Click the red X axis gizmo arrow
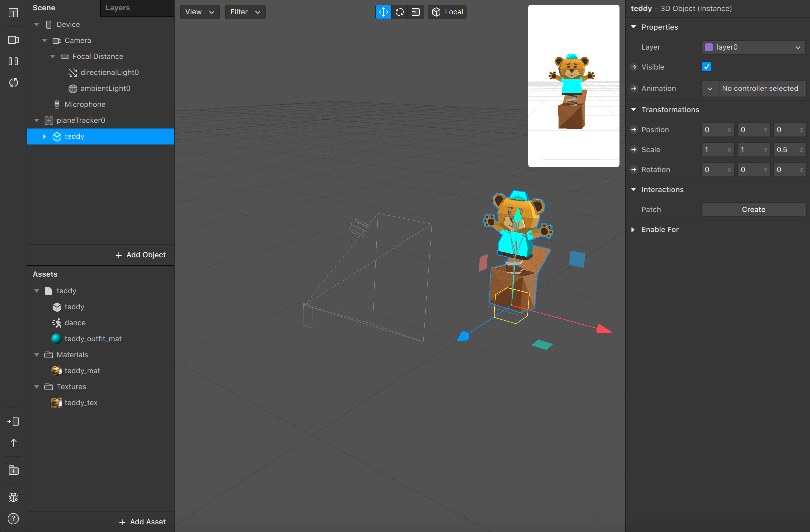 [604, 329]
